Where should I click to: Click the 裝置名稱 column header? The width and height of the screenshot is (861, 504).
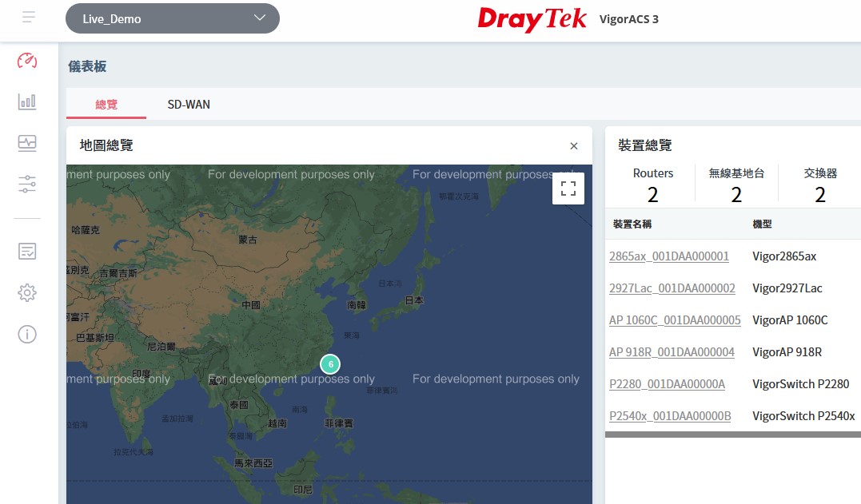coord(632,224)
